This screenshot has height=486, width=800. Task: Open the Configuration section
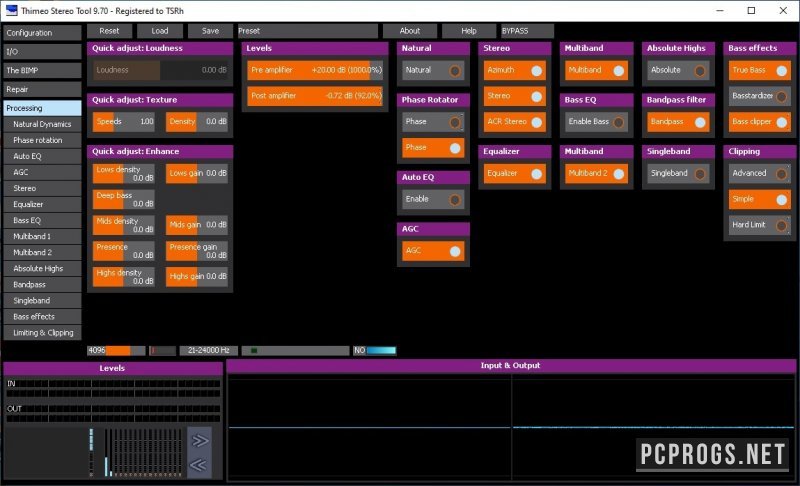(x=42, y=33)
